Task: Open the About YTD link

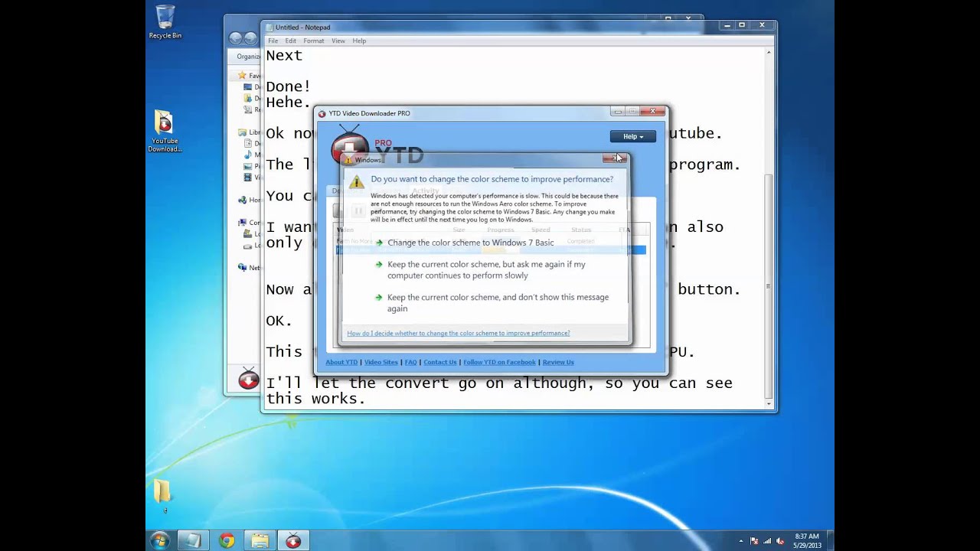Action: coord(341,362)
